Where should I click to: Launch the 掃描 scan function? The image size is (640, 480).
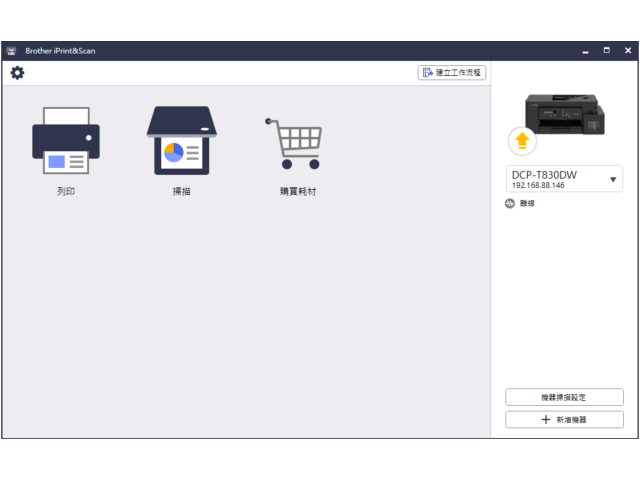pos(182,152)
